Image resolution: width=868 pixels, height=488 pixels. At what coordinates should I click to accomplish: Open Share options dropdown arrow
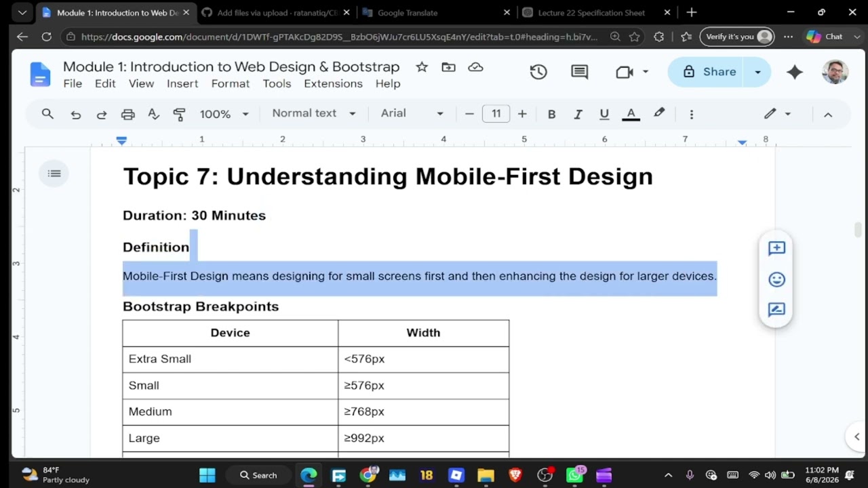[x=757, y=72]
